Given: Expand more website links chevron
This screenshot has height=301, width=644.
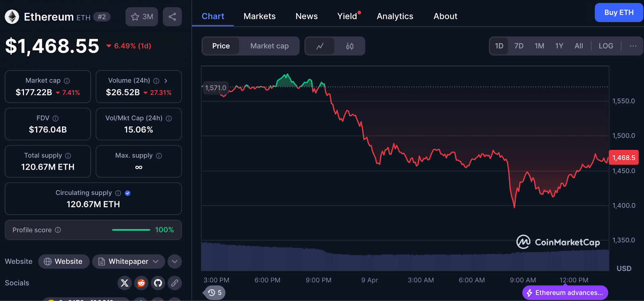Looking at the screenshot, I should pos(175,262).
